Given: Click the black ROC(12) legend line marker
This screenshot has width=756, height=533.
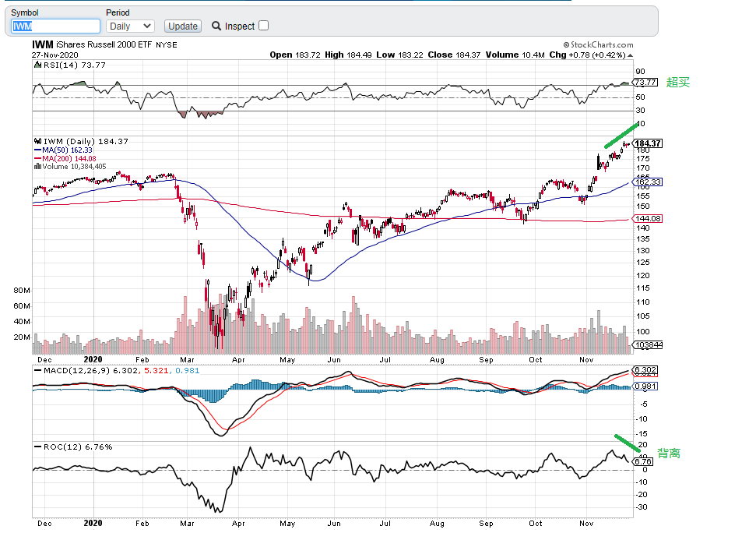Looking at the screenshot, I should click(x=37, y=447).
